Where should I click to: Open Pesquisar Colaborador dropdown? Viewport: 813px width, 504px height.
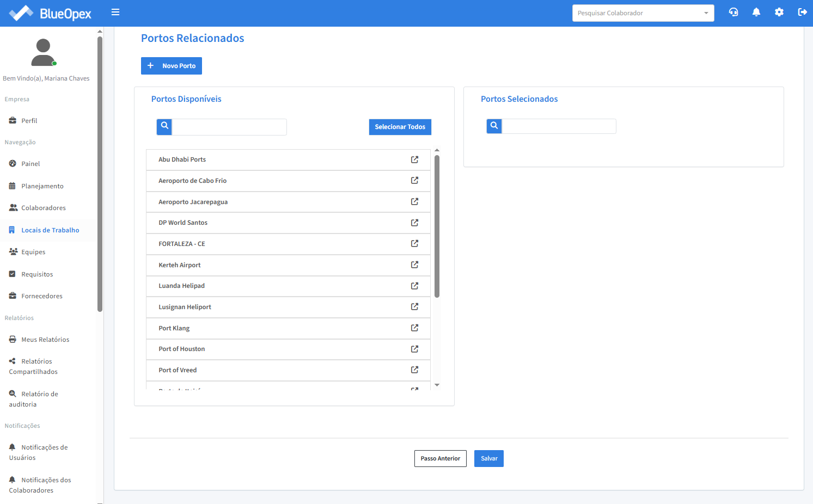(643, 13)
